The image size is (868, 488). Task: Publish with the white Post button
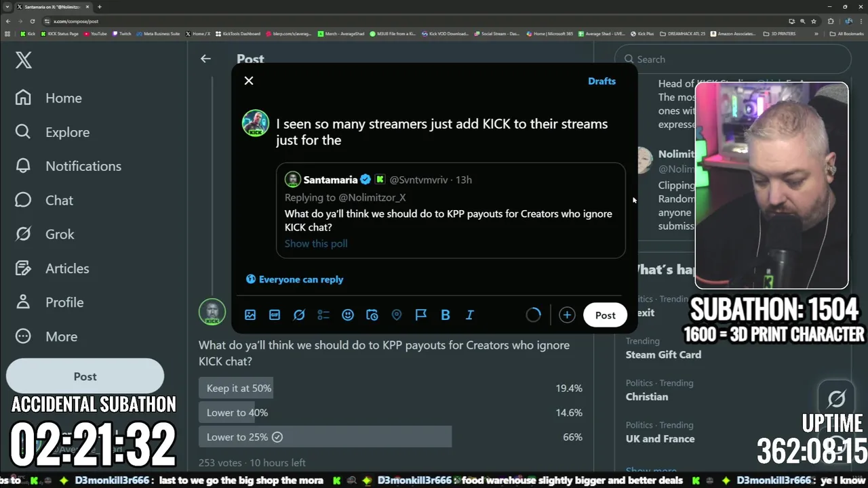coord(605,315)
